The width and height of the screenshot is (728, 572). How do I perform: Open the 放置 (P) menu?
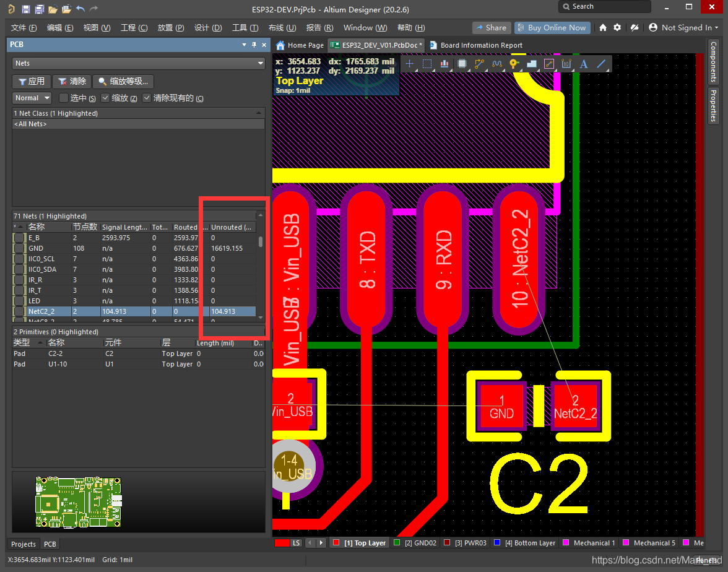(x=171, y=28)
